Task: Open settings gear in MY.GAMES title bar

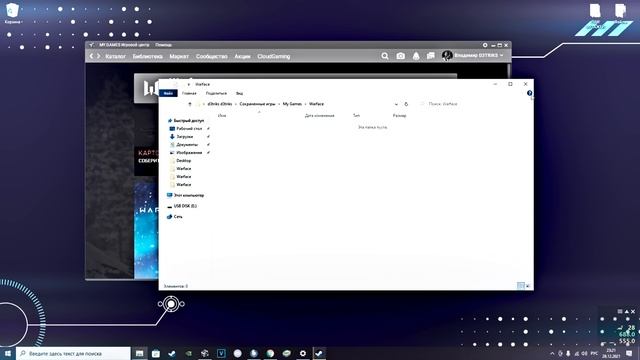Action: pos(485,45)
